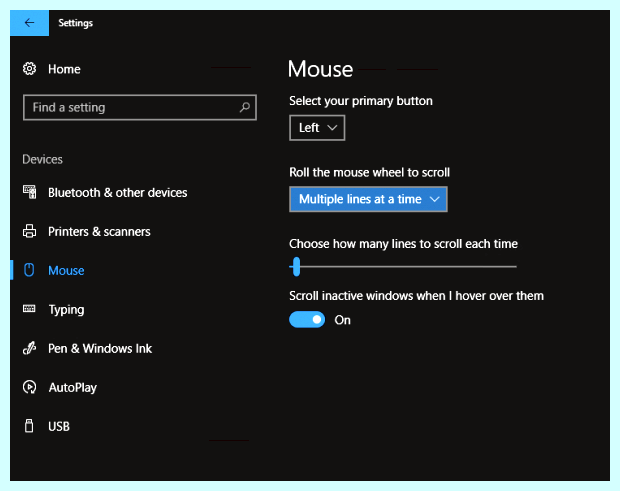Click the Settings window title text
Screen dimensions: 620x491
[x=76, y=23]
